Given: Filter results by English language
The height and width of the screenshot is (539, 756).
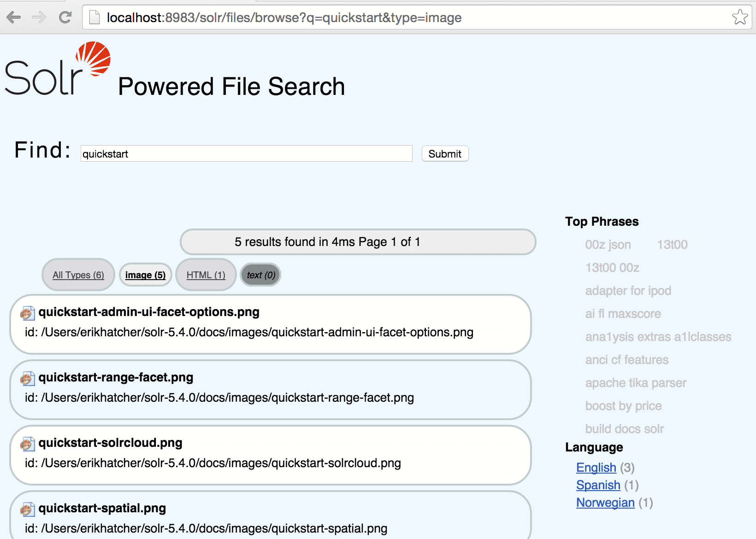Looking at the screenshot, I should tap(596, 468).
